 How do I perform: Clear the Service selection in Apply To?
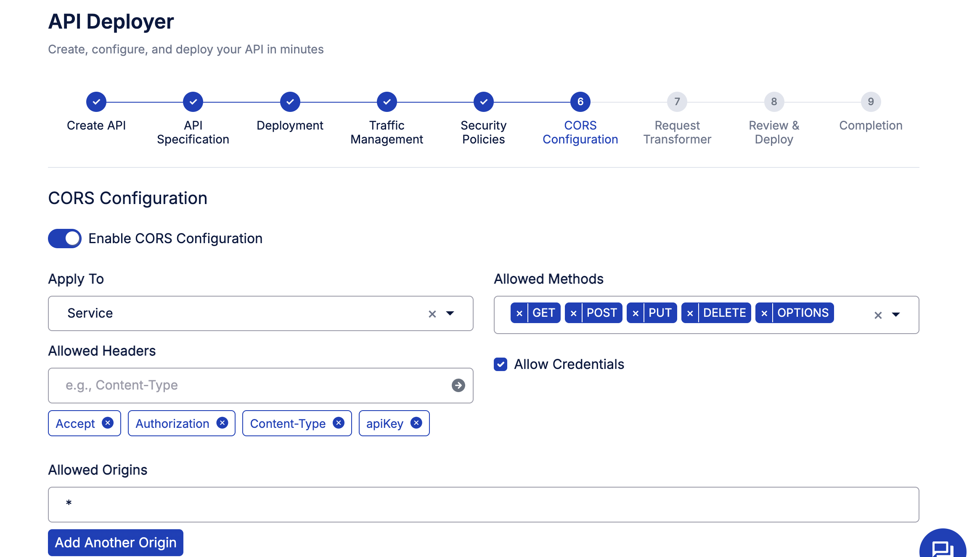(x=432, y=314)
